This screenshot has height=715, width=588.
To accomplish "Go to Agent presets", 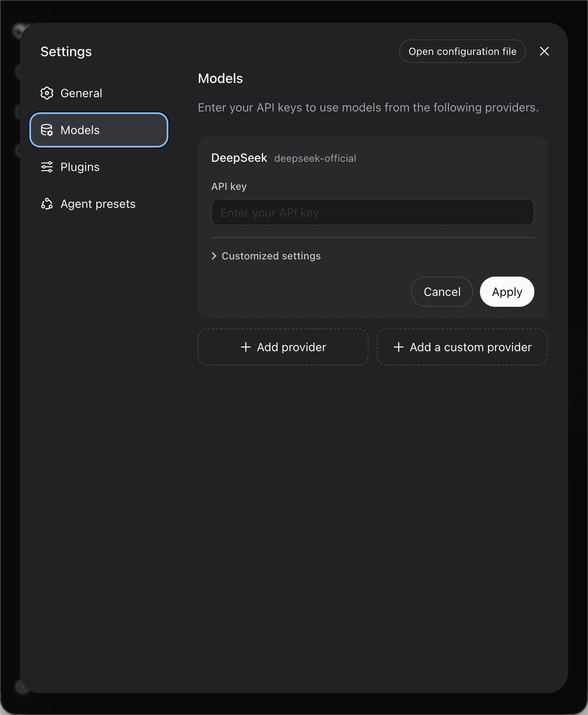I will click(x=99, y=204).
